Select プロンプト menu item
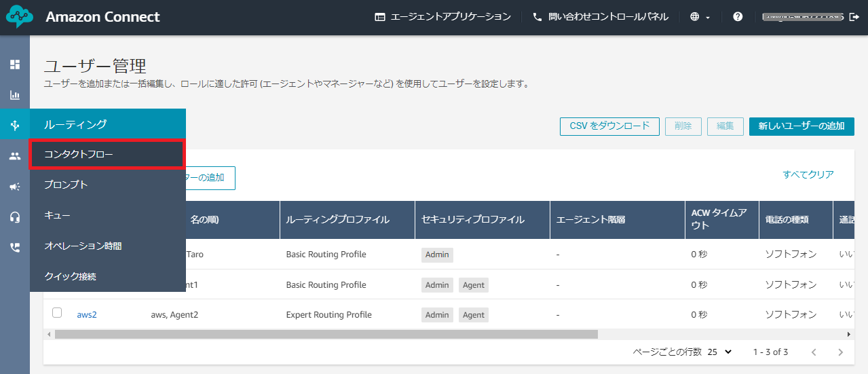The image size is (868, 374). [107, 185]
